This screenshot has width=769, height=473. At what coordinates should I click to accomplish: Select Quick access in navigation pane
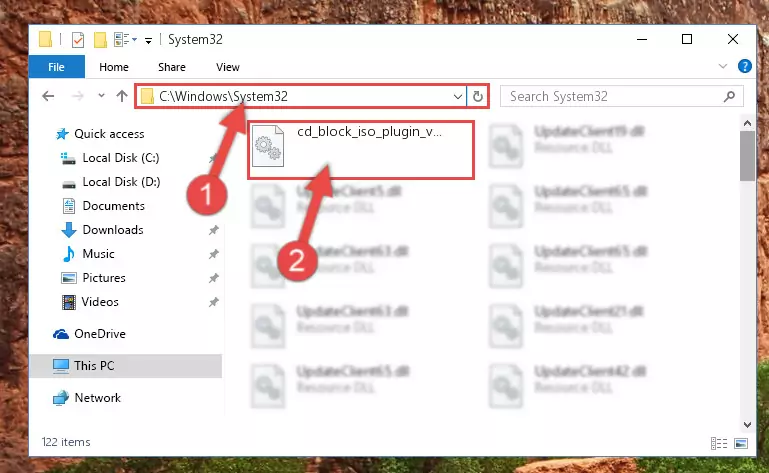[109, 134]
